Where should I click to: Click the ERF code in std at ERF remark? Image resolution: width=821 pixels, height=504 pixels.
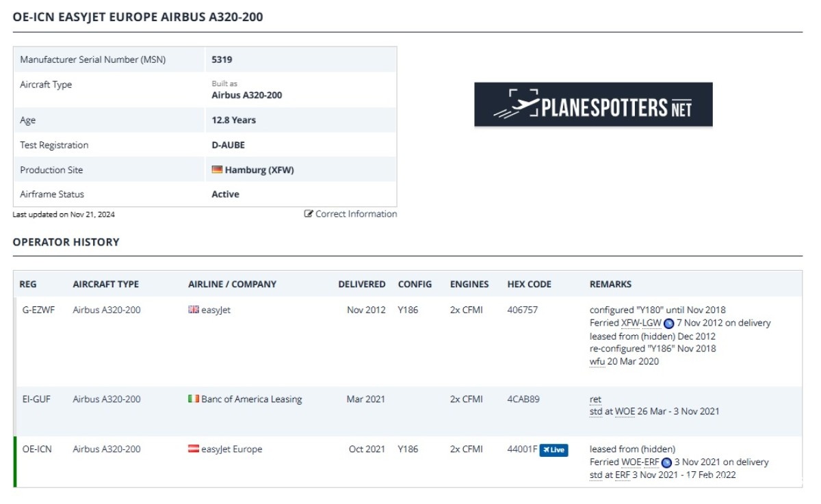click(x=623, y=475)
